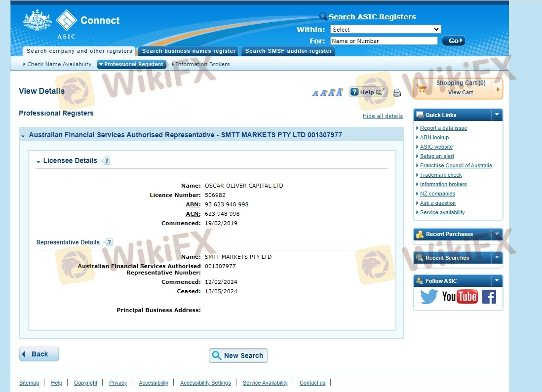
Task: Open ASIC's Facebook page icon
Action: pos(489,297)
